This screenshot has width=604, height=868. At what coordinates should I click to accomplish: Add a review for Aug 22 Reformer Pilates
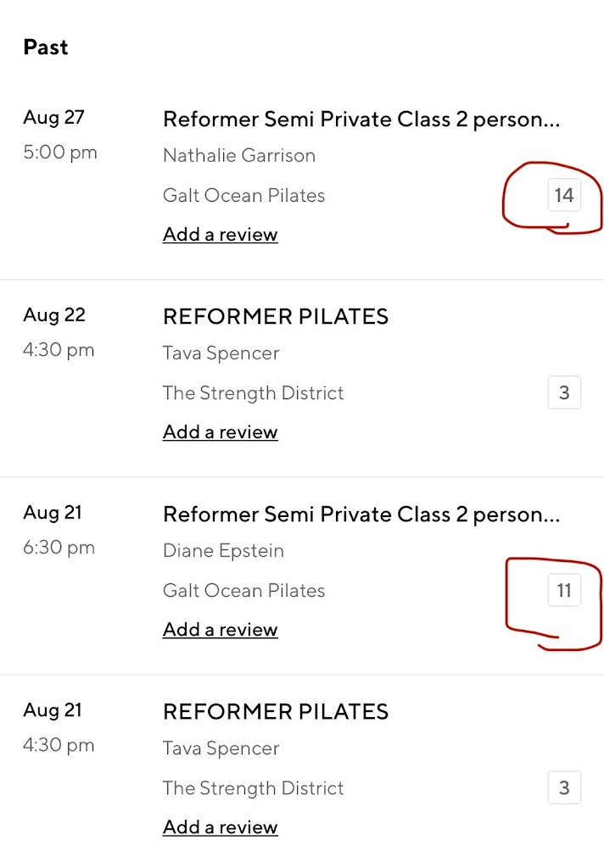click(x=220, y=432)
